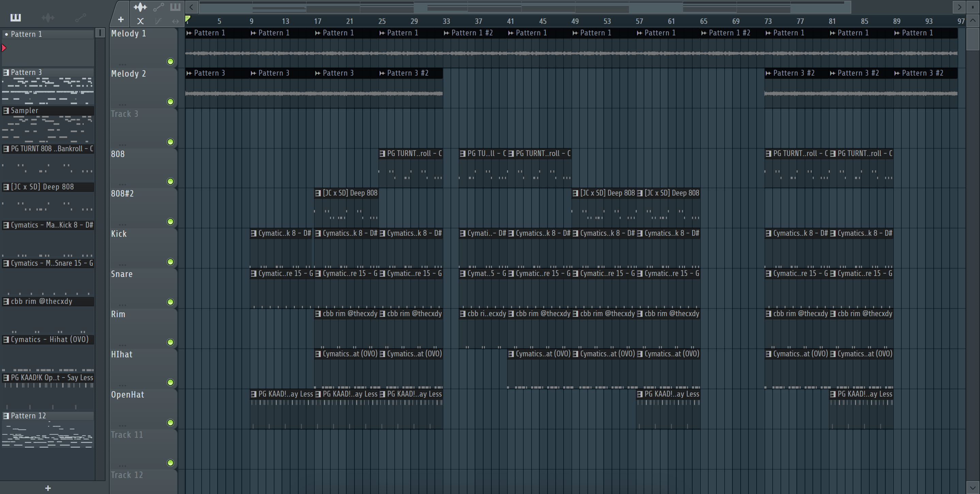Click the vertical scroll up arrow

pyautogui.click(x=973, y=20)
